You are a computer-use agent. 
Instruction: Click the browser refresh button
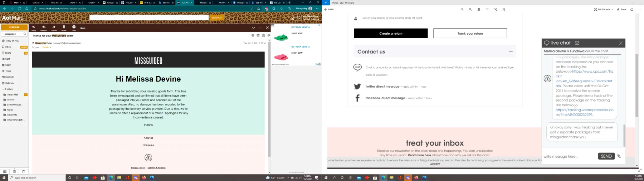[x=19, y=9]
